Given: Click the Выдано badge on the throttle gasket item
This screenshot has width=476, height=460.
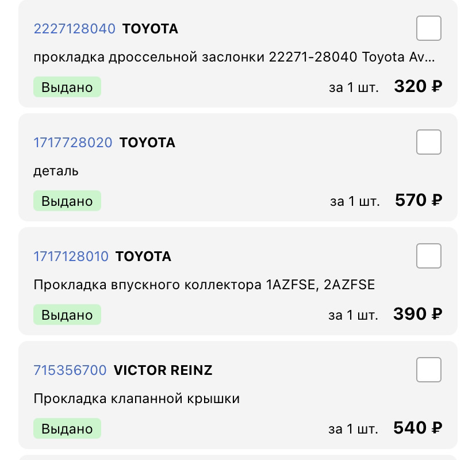Looking at the screenshot, I should click(67, 86).
